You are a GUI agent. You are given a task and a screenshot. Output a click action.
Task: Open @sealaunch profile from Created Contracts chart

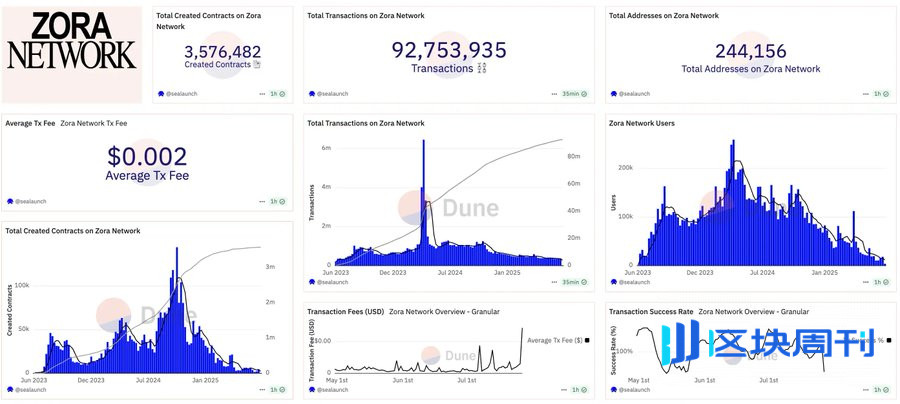coord(26,390)
